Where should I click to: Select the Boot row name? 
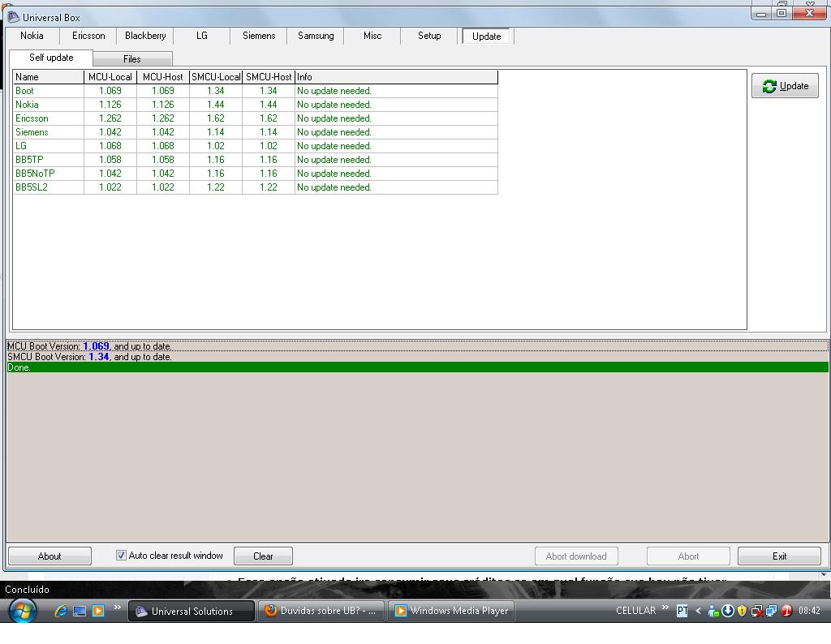coord(24,91)
